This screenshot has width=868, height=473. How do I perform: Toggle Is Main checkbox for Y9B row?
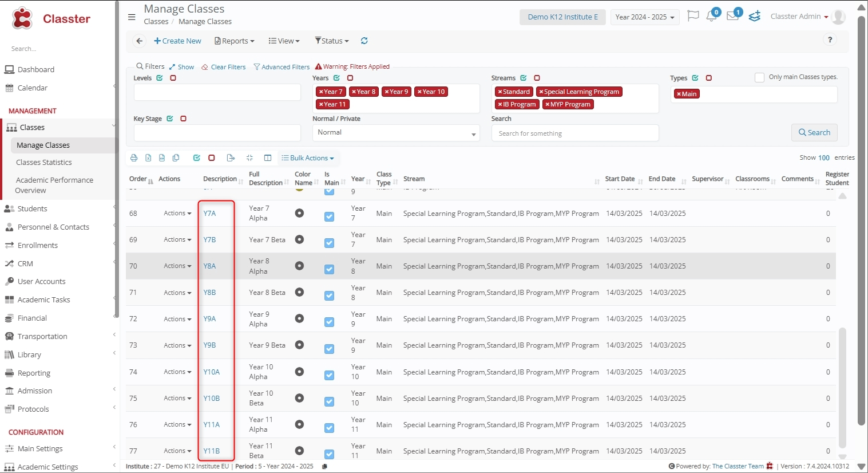329,349
